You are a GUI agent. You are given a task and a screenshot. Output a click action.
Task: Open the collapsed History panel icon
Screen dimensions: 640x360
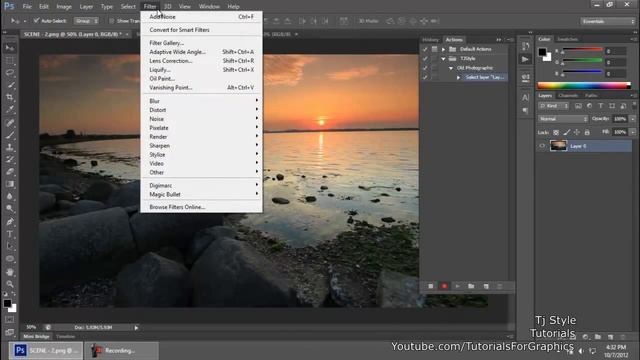coord(525,46)
